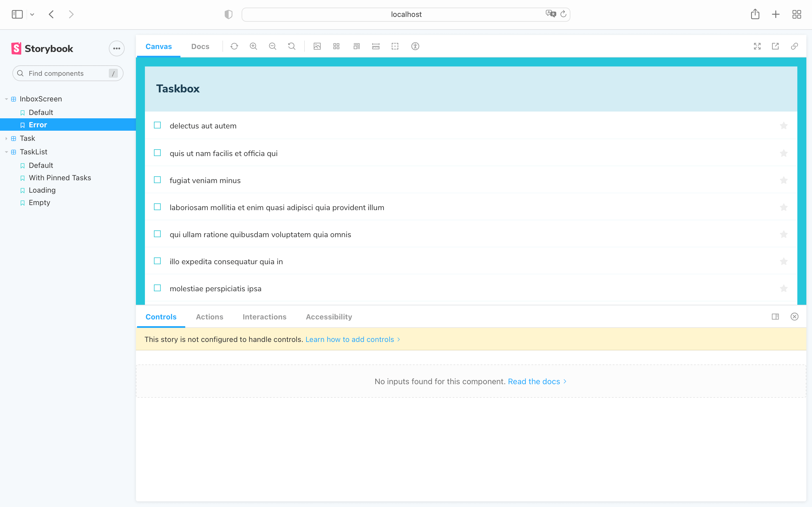
Task: Click the zoom in icon in toolbar
Action: [254, 46]
